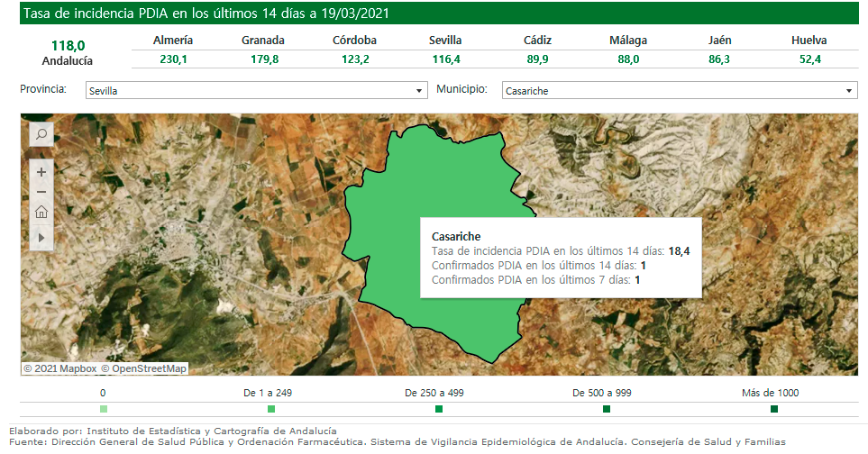Select Málaga in the province table
The height and width of the screenshot is (454, 868).
click(x=628, y=41)
